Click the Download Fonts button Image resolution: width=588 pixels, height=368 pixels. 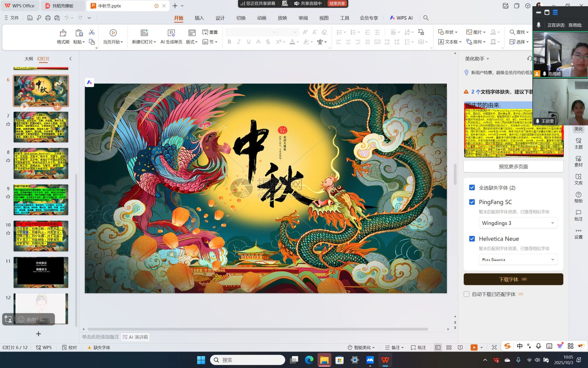click(x=513, y=279)
